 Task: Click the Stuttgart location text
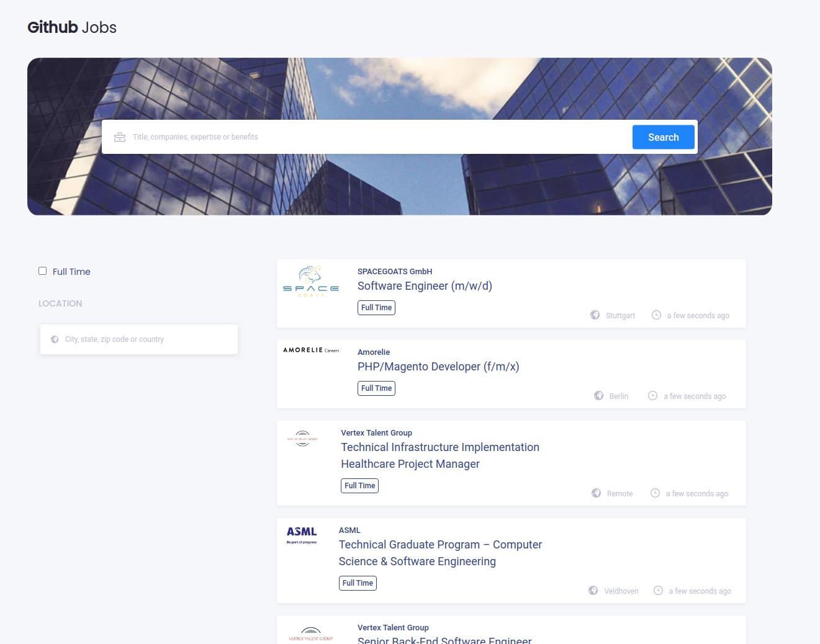pyautogui.click(x=620, y=316)
